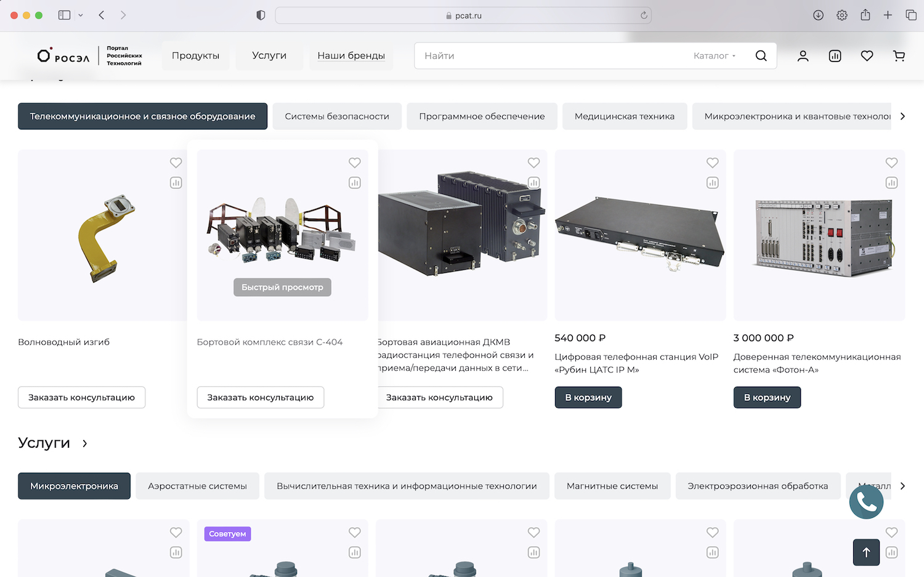Click the search magnifier icon
Viewport: 924px width, 577px height.
pyautogui.click(x=761, y=56)
